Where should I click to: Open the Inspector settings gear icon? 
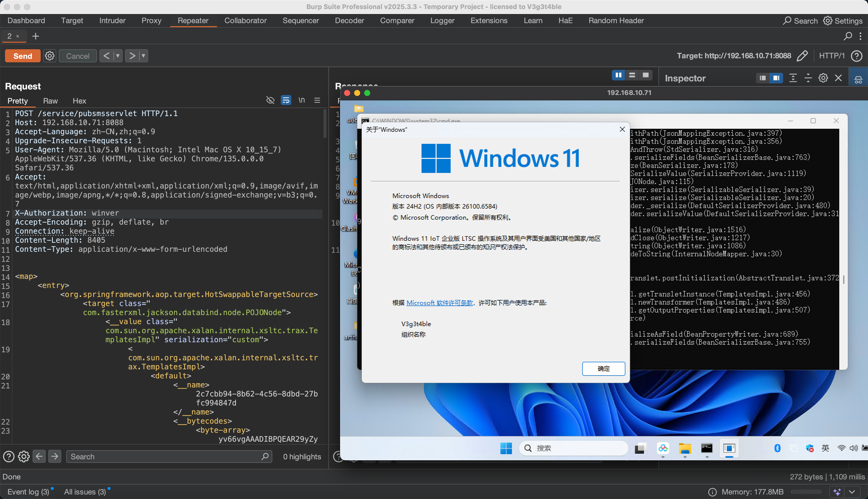tap(823, 78)
